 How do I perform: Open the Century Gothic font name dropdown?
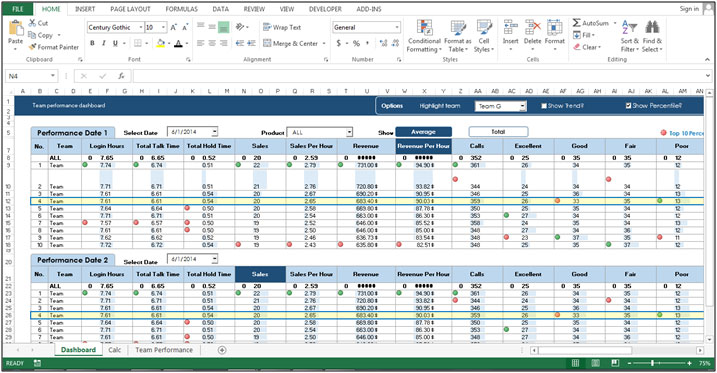[x=141, y=27]
